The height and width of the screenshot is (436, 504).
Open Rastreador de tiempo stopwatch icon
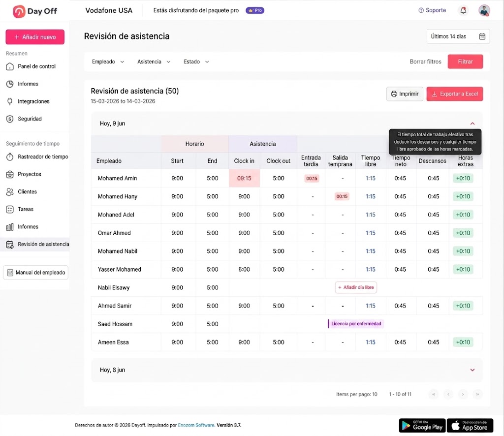pos(10,157)
